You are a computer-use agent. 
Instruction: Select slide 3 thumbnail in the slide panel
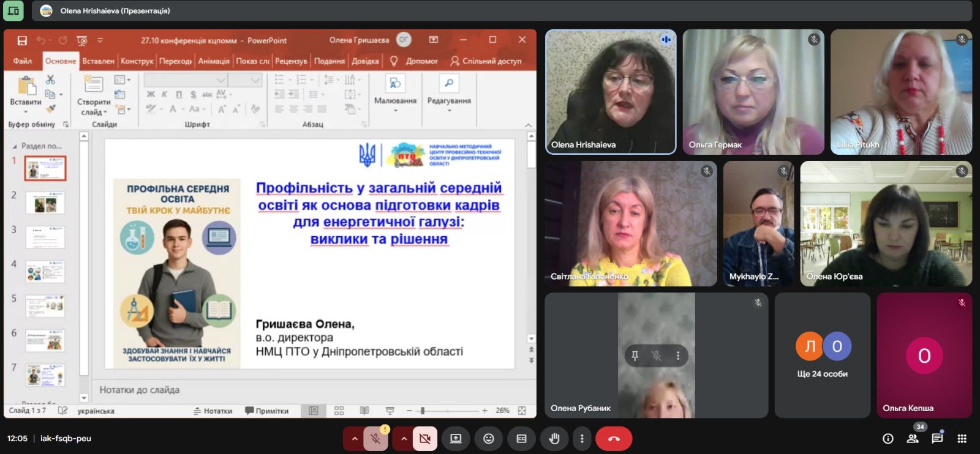click(x=45, y=237)
